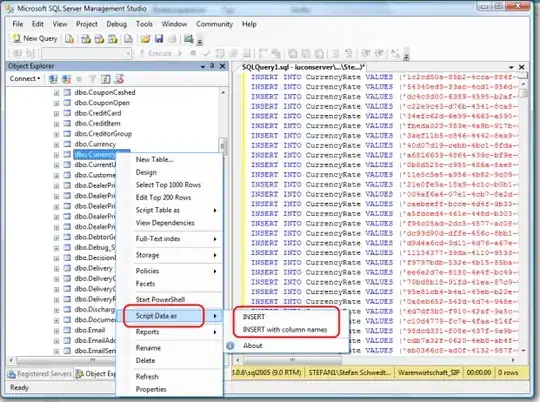Click the Connect Object Explorer icon
The height and width of the screenshot is (402, 540).
(53, 79)
